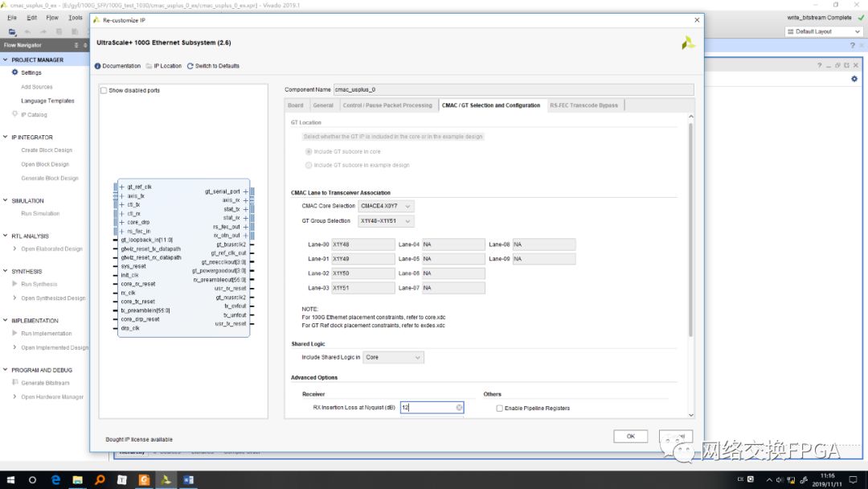Collapse the RTL ANALYSIS section
The height and width of the screenshot is (489, 868).
(6, 236)
